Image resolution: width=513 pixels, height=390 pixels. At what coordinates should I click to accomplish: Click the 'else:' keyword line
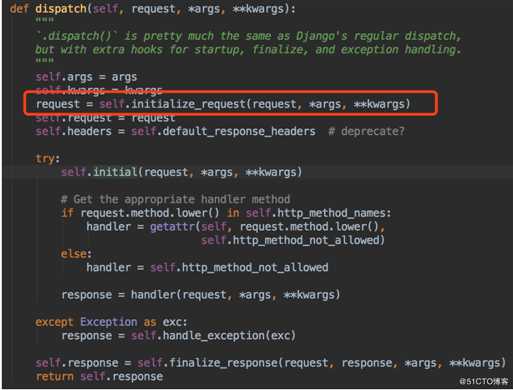click(76, 254)
